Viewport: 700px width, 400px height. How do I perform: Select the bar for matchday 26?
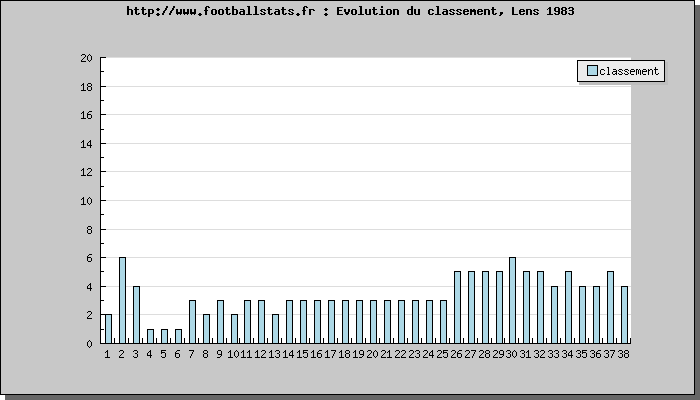click(x=457, y=307)
